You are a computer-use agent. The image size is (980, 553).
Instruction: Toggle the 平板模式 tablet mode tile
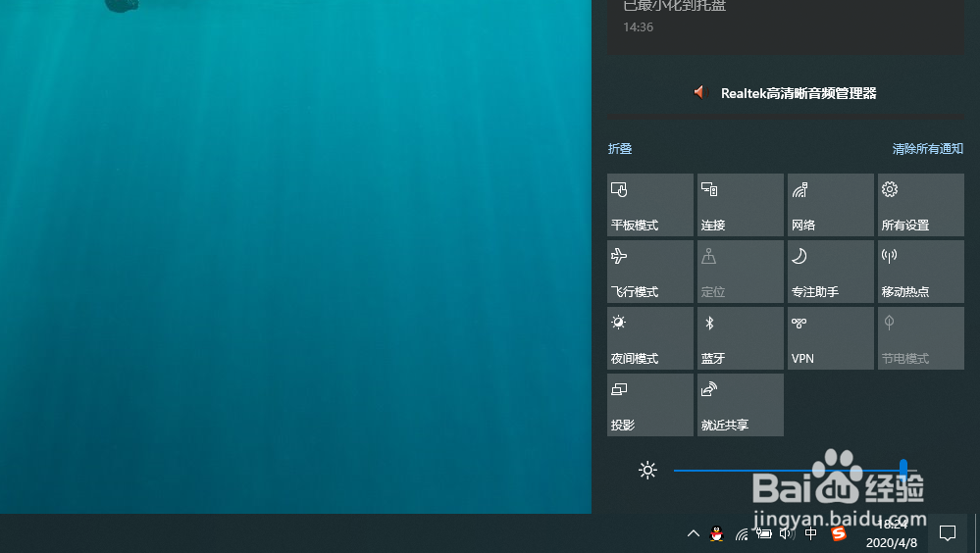pos(650,205)
